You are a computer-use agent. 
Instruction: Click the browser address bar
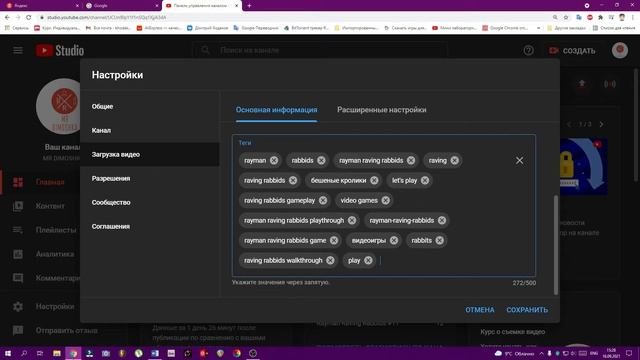pyautogui.click(x=294, y=18)
